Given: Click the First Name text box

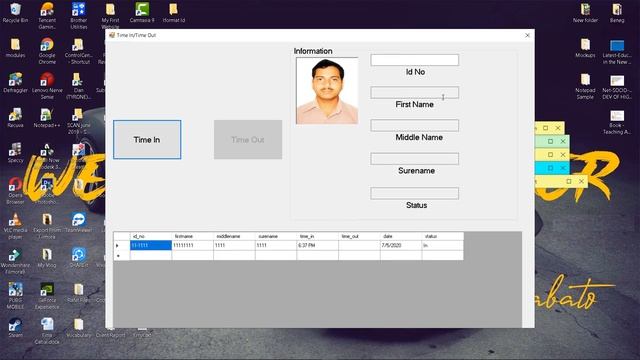Looking at the screenshot, I should [x=414, y=93].
